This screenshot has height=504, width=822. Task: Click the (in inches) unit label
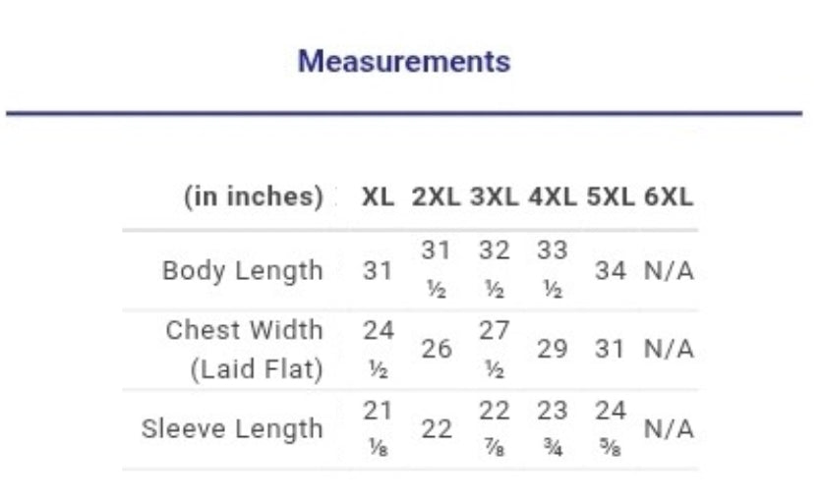[x=254, y=197]
